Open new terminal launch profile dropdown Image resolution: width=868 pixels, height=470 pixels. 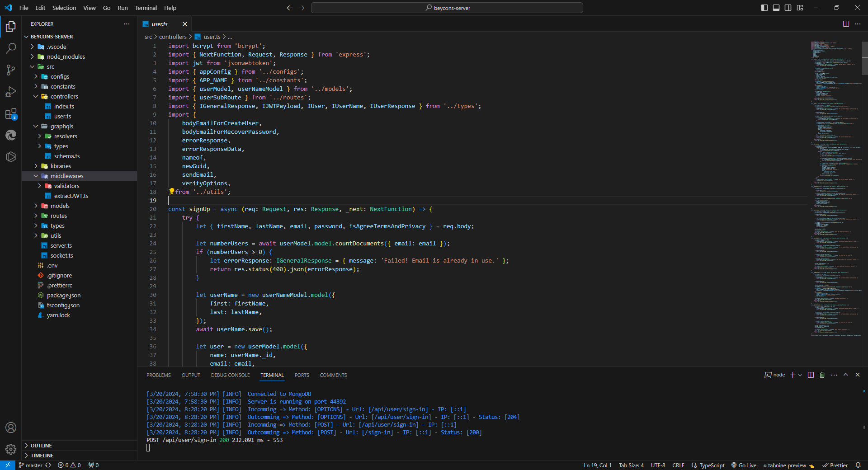(x=800, y=375)
